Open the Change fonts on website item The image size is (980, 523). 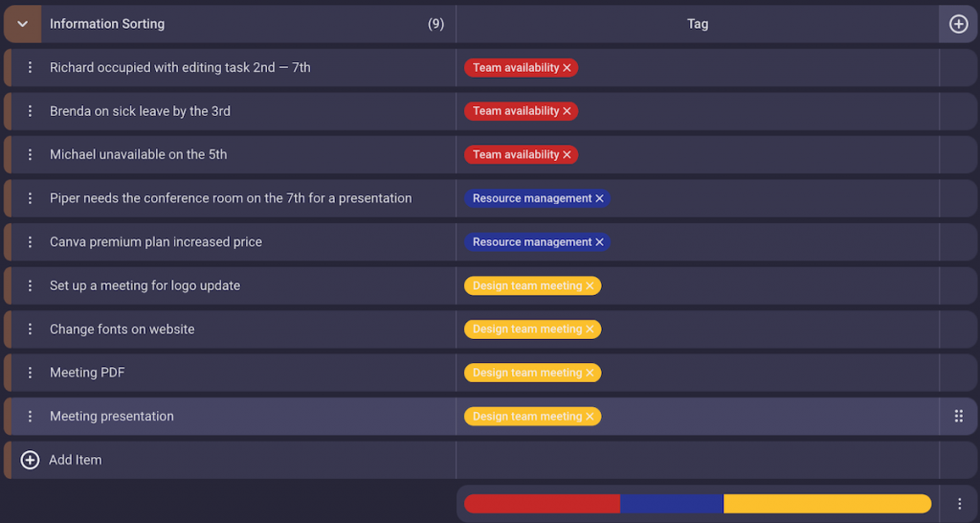pyautogui.click(x=122, y=330)
